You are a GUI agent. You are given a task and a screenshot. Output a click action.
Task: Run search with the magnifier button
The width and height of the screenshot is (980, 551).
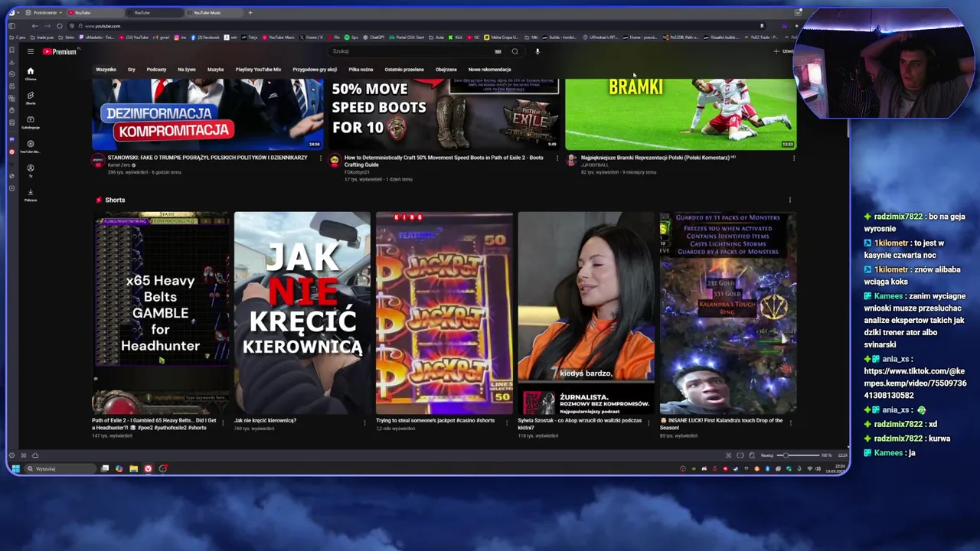514,51
